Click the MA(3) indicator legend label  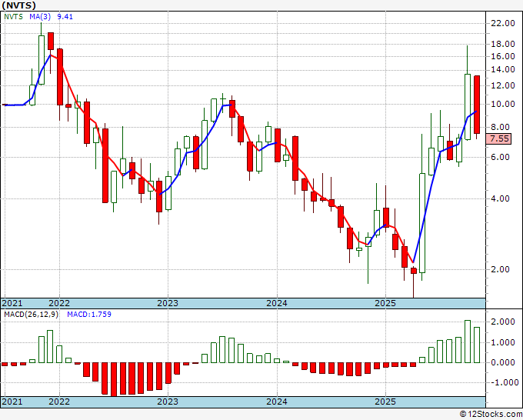tap(40, 17)
